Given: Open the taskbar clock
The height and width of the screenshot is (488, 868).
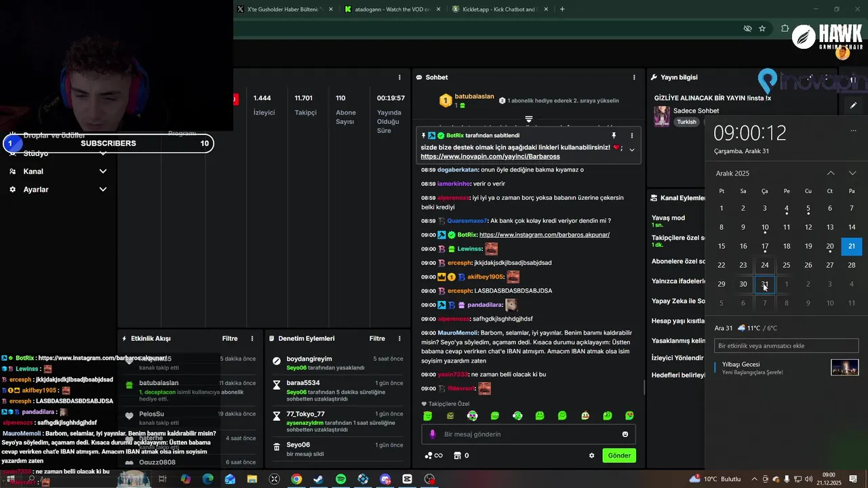Looking at the screenshot, I should pos(829,479).
